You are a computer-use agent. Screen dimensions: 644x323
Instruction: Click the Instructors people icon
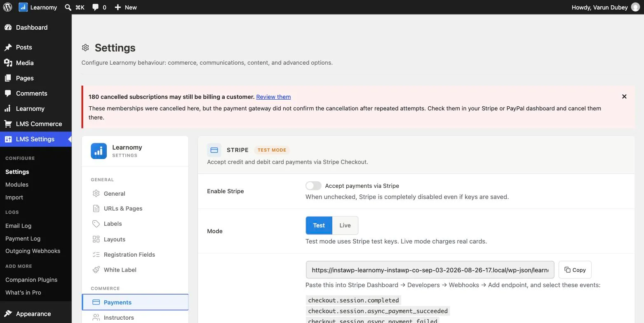tap(96, 317)
